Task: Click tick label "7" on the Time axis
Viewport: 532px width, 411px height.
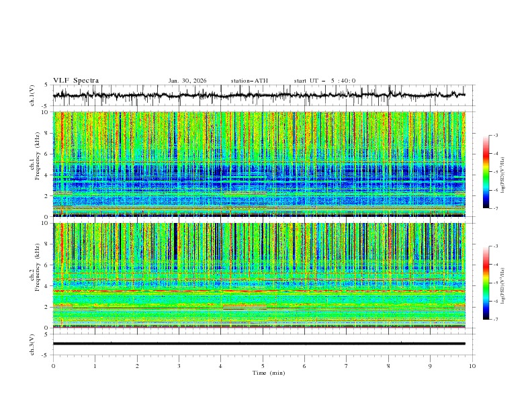Action: (347, 366)
